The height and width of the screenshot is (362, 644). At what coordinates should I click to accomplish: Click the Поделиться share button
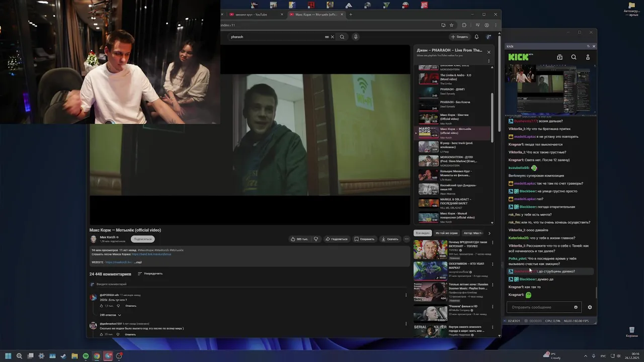tap(336, 239)
